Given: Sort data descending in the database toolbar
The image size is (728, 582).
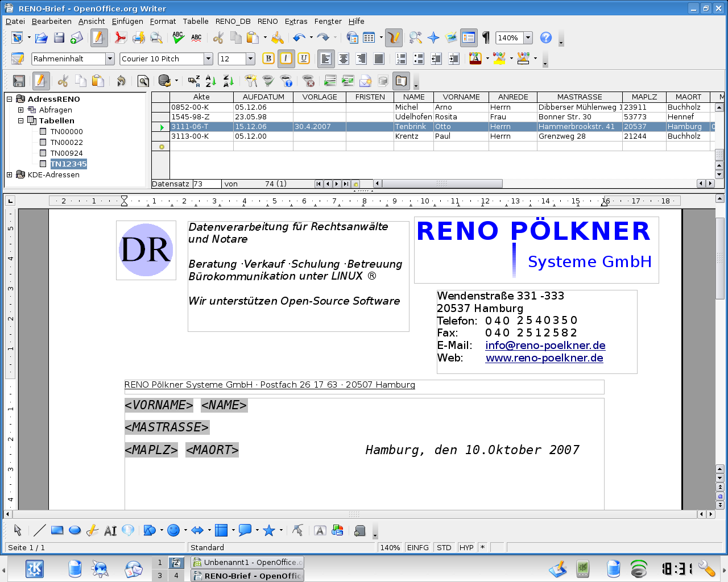Looking at the screenshot, I should coord(229,81).
